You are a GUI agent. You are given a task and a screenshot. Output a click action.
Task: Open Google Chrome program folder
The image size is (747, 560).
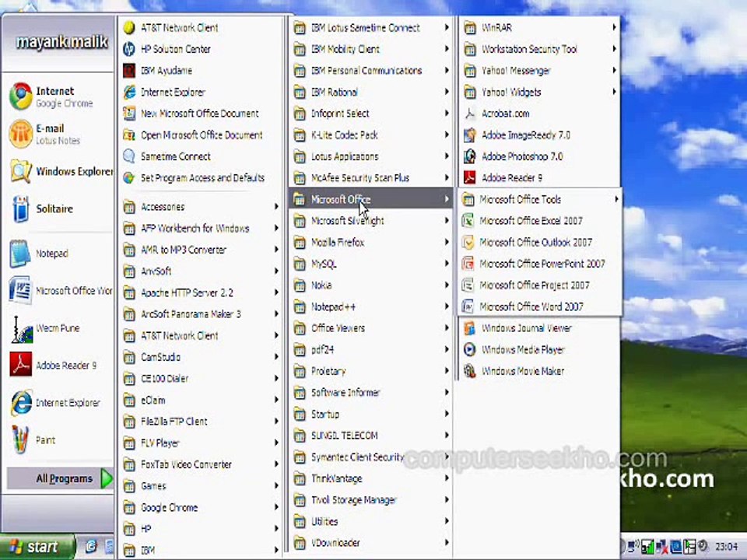tap(201, 507)
